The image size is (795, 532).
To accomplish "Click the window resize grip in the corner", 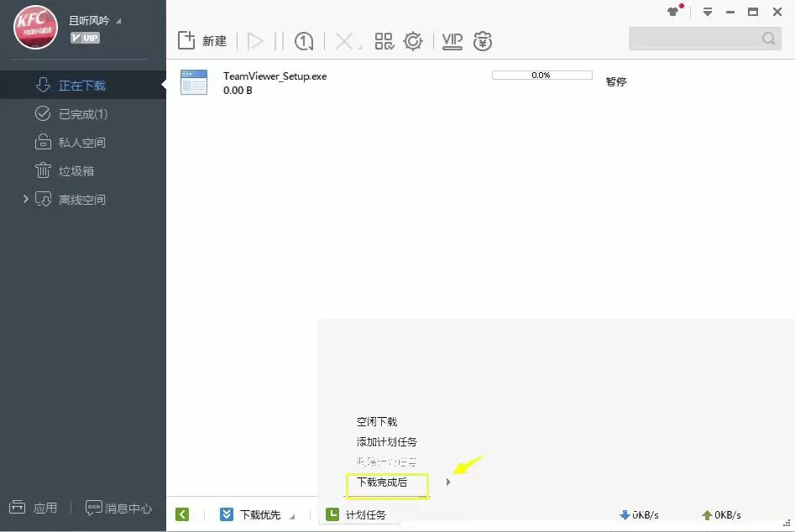I will pyautogui.click(x=787, y=523).
